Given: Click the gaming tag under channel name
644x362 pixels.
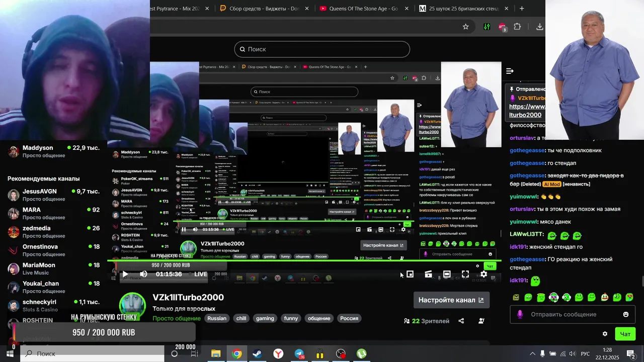Looking at the screenshot, I should [x=265, y=318].
